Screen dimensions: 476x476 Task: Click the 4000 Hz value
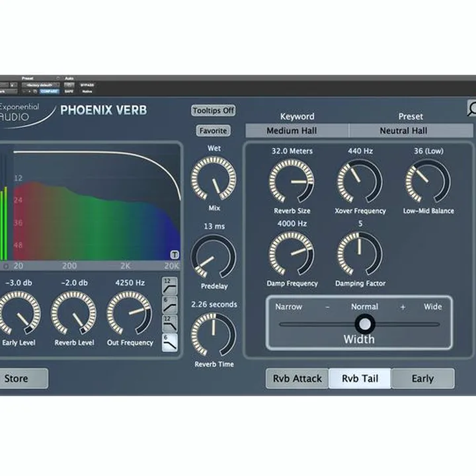[x=292, y=223]
